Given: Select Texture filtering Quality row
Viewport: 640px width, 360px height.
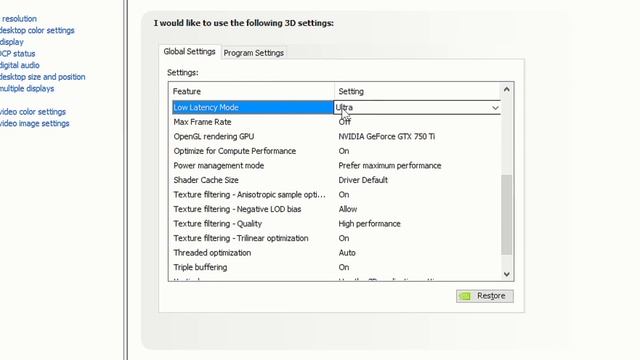Looking at the screenshot, I should click(x=218, y=224).
